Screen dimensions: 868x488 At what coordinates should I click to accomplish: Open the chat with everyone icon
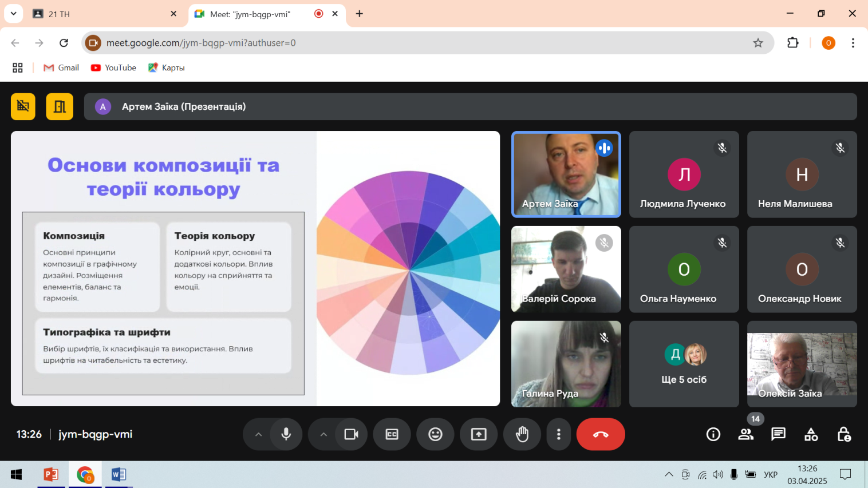point(778,434)
